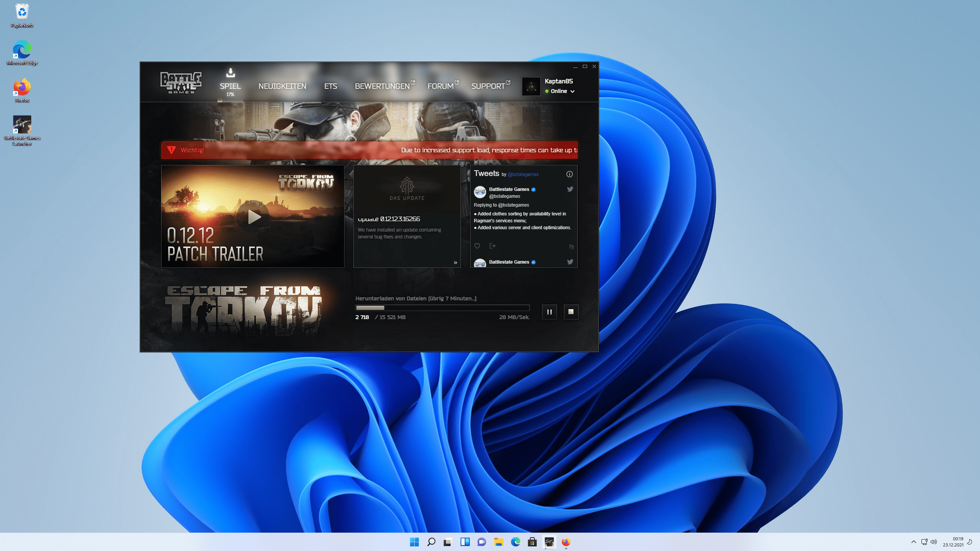Open the clock and date flyout
The width and height of the screenshot is (980, 551).
(953, 542)
